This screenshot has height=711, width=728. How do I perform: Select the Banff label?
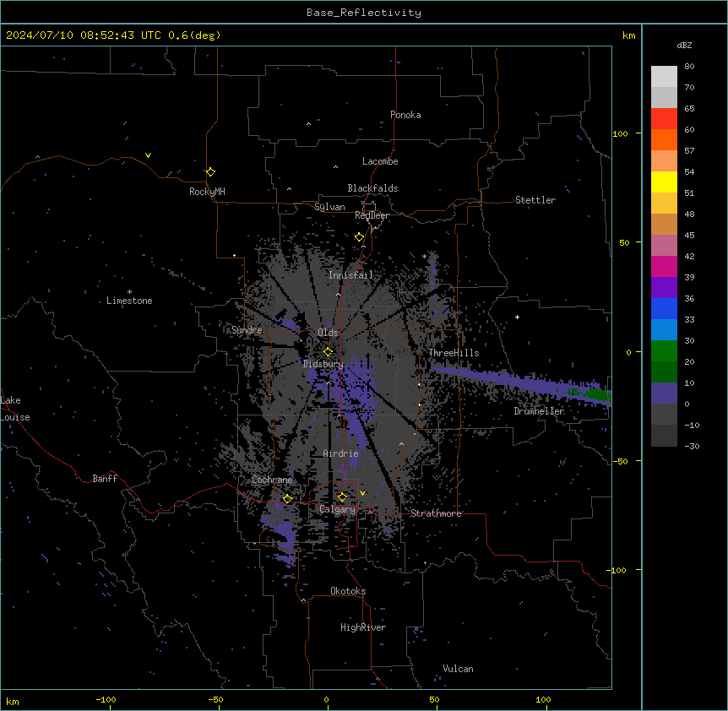point(105,479)
